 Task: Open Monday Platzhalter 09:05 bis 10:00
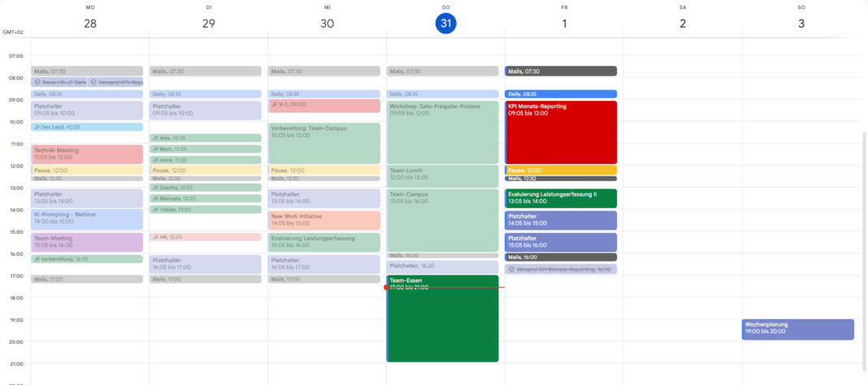(87, 110)
